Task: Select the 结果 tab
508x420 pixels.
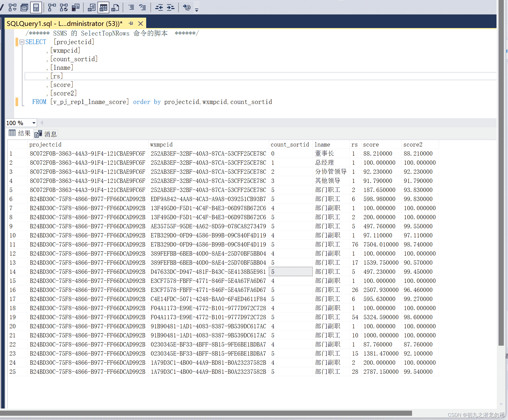Action: point(20,133)
